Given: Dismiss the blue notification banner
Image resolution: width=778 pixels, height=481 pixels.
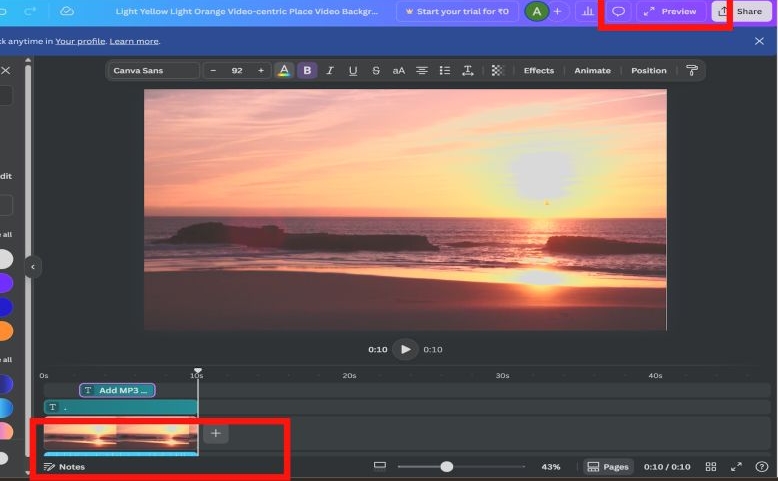Looking at the screenshot, I should tap(759, 41).
